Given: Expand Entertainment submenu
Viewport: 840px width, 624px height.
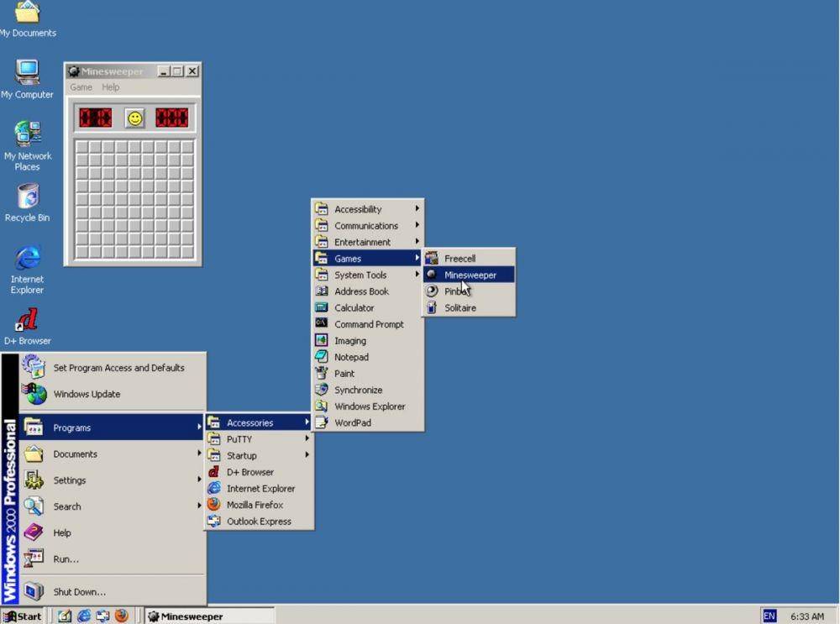Looking at the screenshot, I should tap(368, 242).
